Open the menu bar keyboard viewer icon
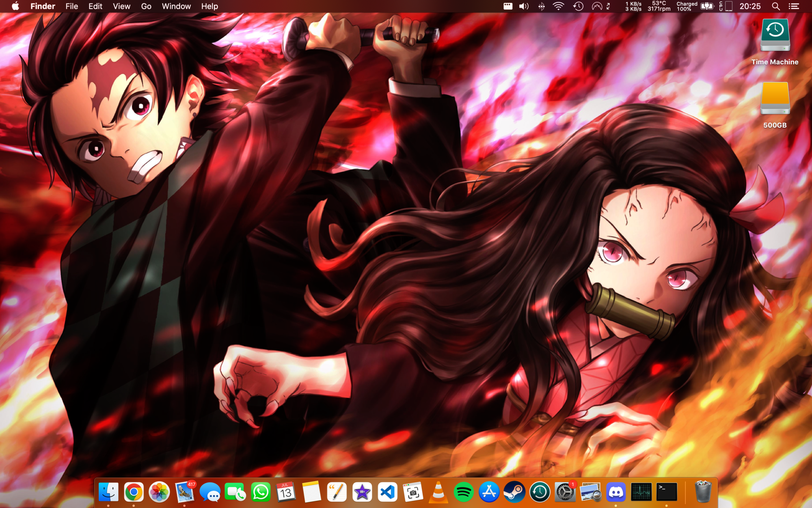The width and height of the screenshot is (812, 508). (508, 6)
